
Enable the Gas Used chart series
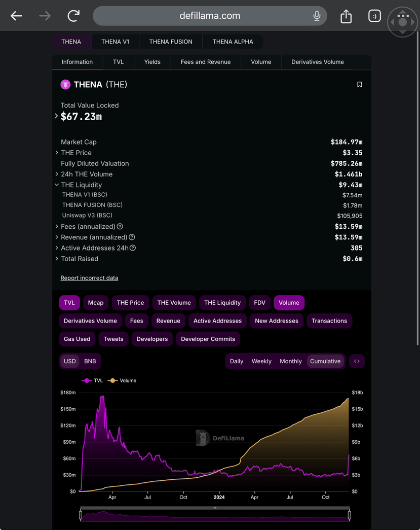coord(77,339)
